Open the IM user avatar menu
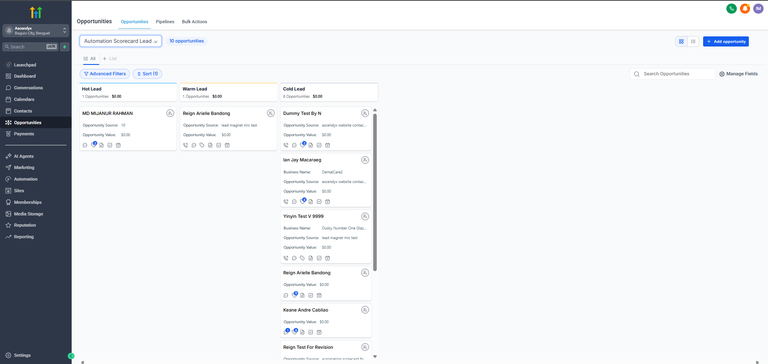768x364 pixels. point(758,8)
